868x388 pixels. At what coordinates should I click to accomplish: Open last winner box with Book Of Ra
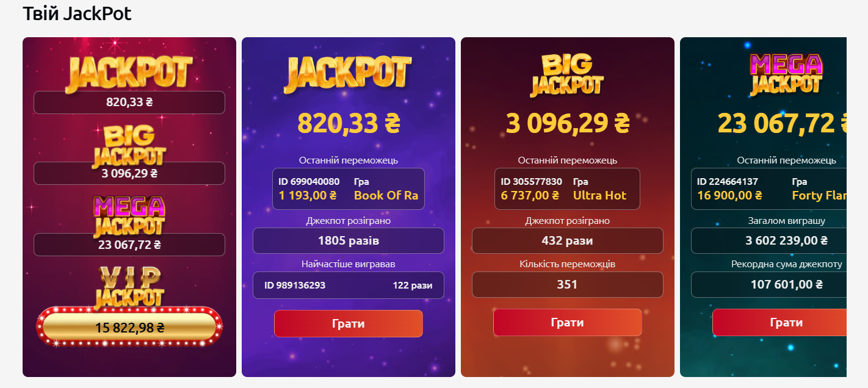pos(348,189)
